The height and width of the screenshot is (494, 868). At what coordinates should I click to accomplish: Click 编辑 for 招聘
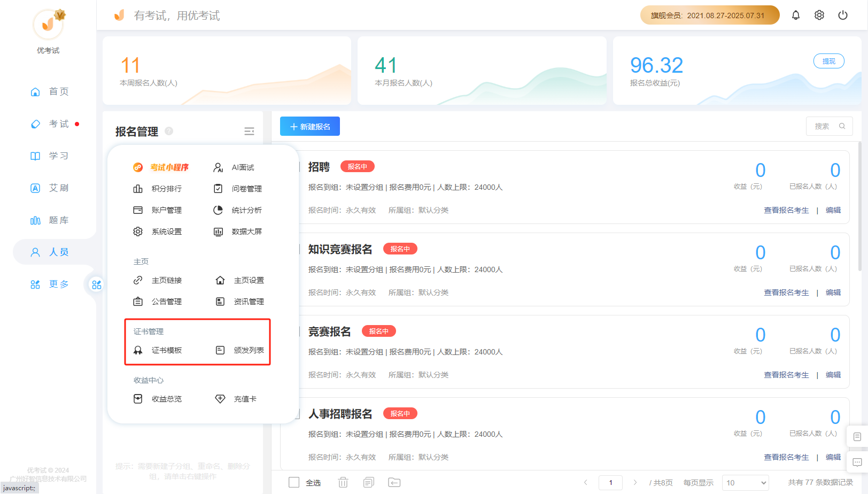pos(833,210)
